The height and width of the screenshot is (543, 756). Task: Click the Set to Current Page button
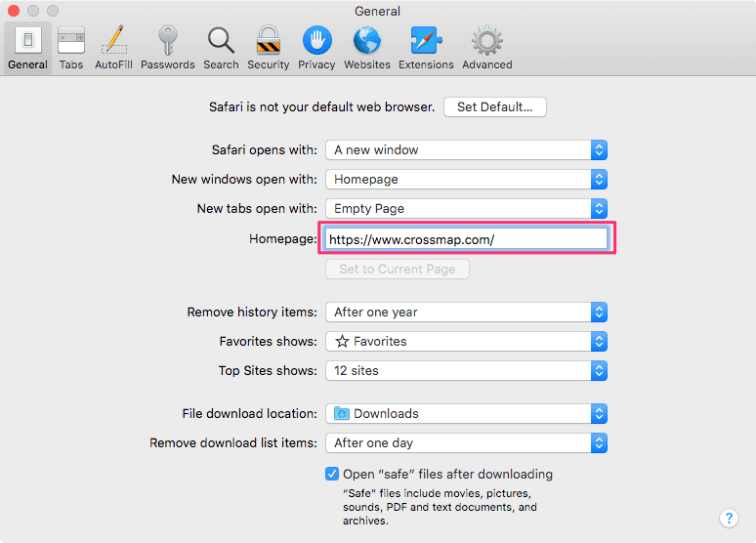(x=398, y=270)
